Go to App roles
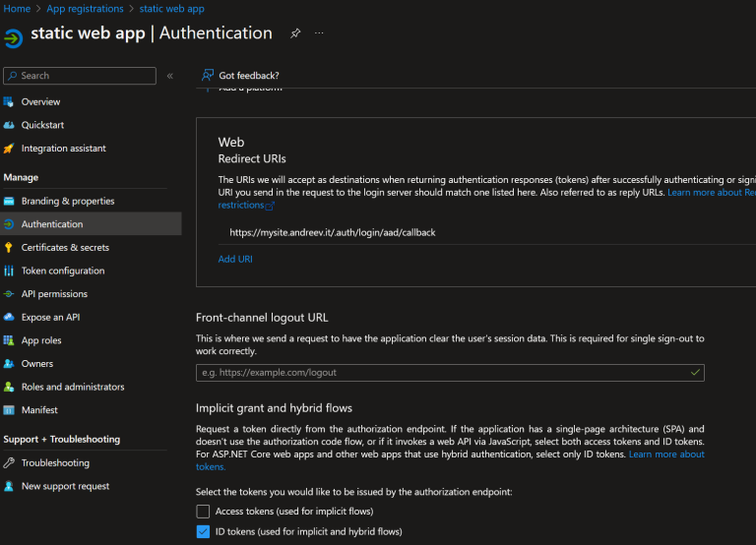The width and height of the screenshot is (756, 545). pyautogui.click(x=41, y=340)
